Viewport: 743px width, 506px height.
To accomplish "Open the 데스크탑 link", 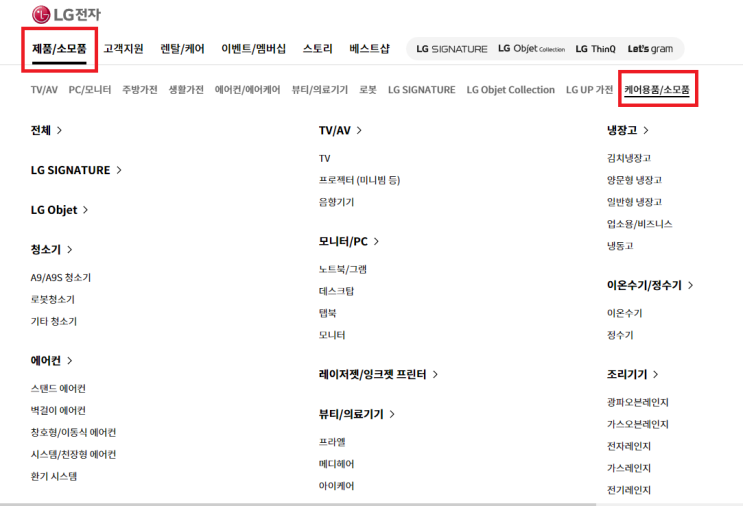I will (x=336, y=291).
